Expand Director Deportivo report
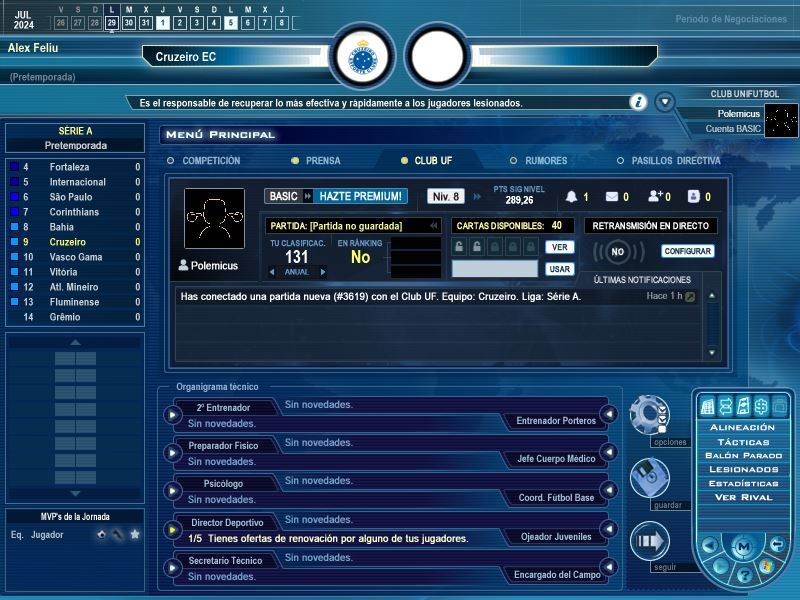This screenshot has width=800, height=600. click(172, 530)
